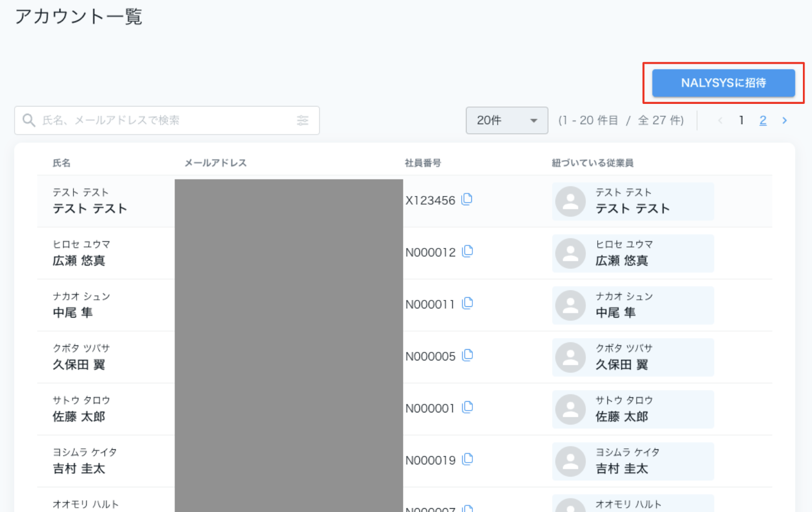812x512 pixels.
Task: Select current page number 1
Action: [x=741, y=121]
